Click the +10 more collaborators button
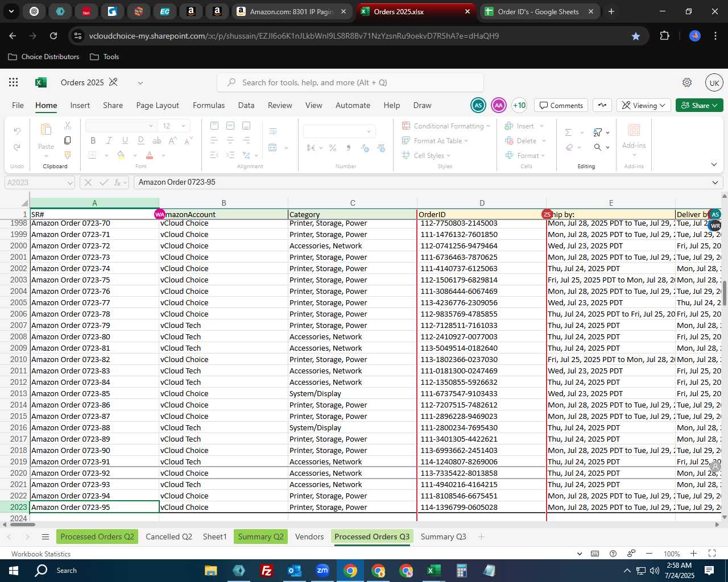This screenshot has width=728, height=582. pyautogui.click(x=519, y=105)
